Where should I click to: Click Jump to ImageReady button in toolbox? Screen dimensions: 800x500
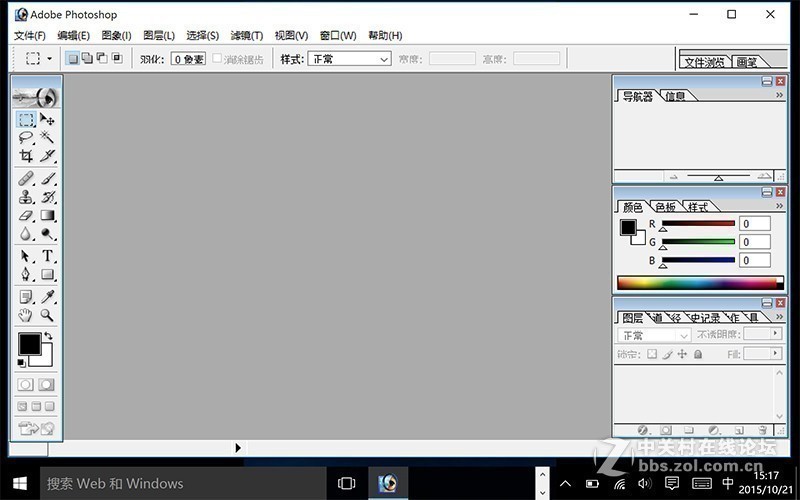pyautogui.click(x=36, y=428)
